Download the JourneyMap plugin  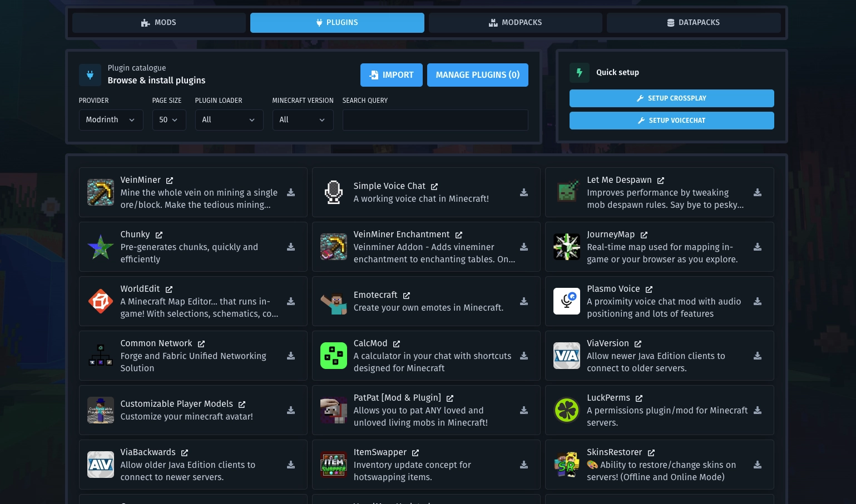758,247
